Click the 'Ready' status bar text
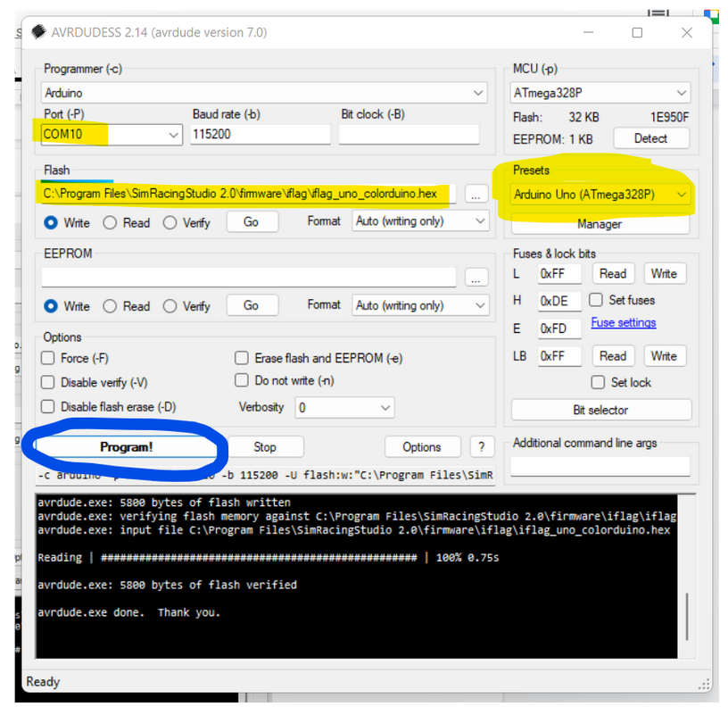 [43, 682]
